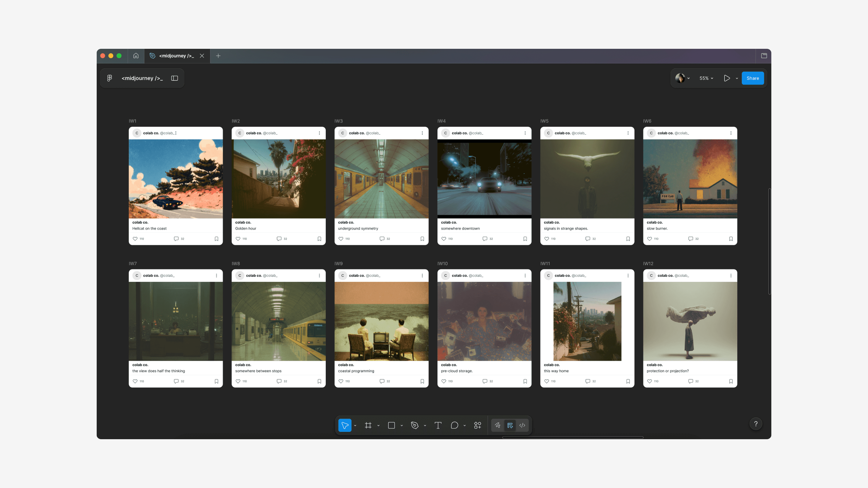Toggle the sidebar panel visibility
The image size is (868, 488).
tap(174, 78)
